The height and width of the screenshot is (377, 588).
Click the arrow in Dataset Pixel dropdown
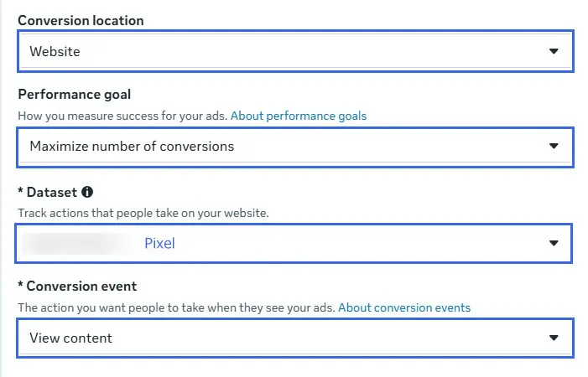tap(554, 243)
